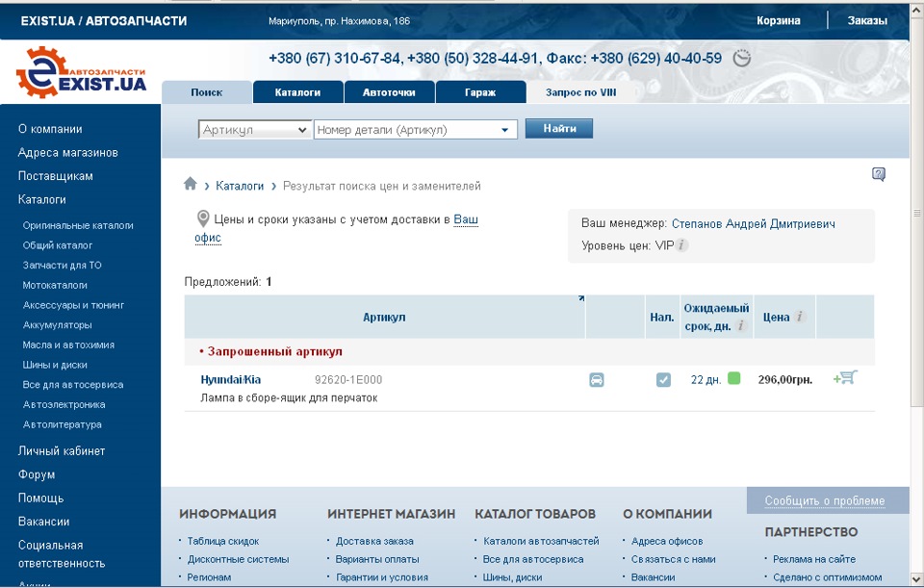Image resolution: width=924 pixels, height=588 pixels.
Task: Expand part number field dropdown arrow
Action: pyautogui.click(x=504, y=130)
